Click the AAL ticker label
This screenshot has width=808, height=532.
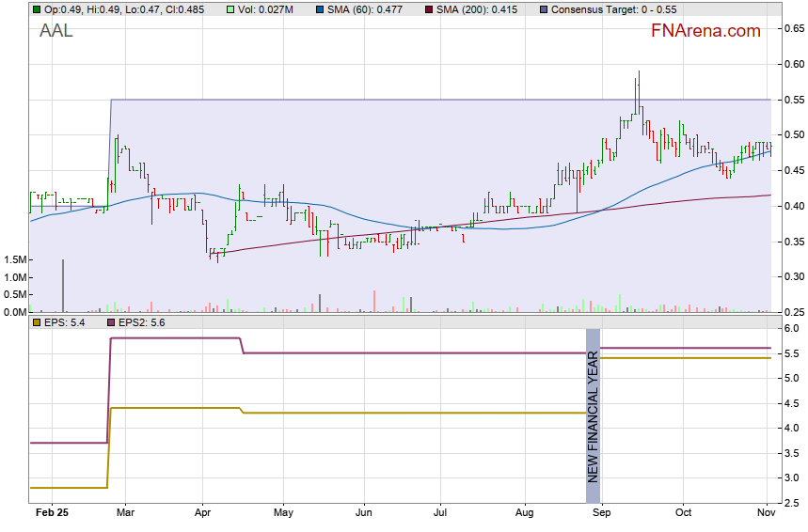click(x=56, y=31)
